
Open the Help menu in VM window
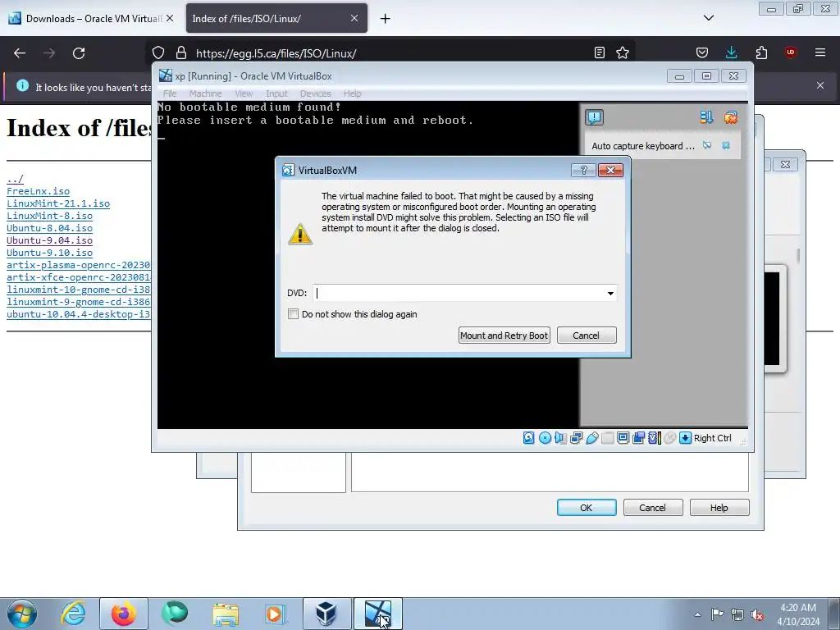[x=352, y=94]
